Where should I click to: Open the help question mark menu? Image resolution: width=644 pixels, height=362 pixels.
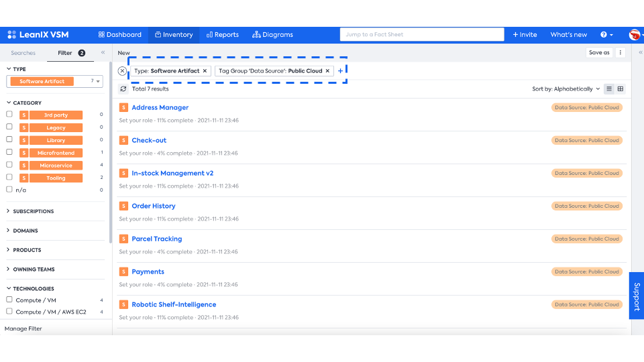[606, 35]
